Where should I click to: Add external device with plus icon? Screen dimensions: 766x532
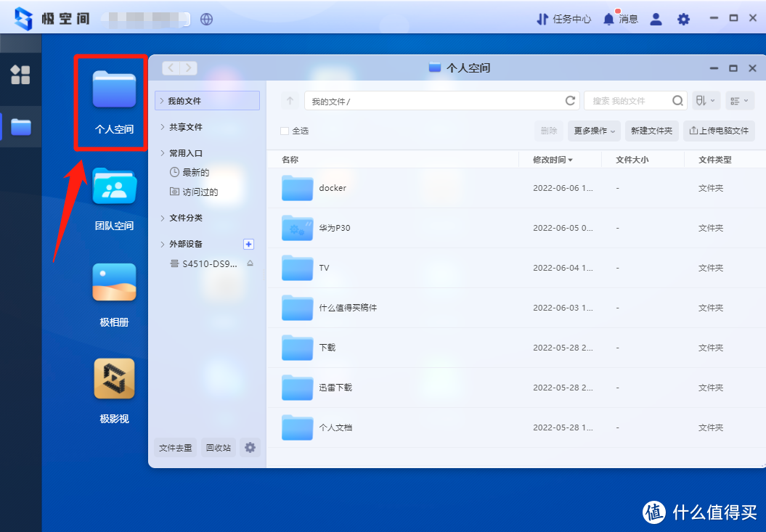click(248, 244)
